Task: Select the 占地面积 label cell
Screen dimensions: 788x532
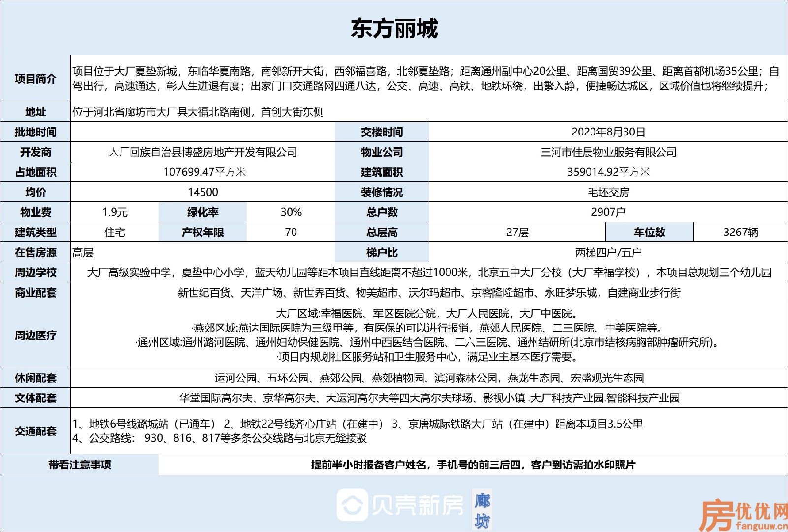Action: pos(35,172)
